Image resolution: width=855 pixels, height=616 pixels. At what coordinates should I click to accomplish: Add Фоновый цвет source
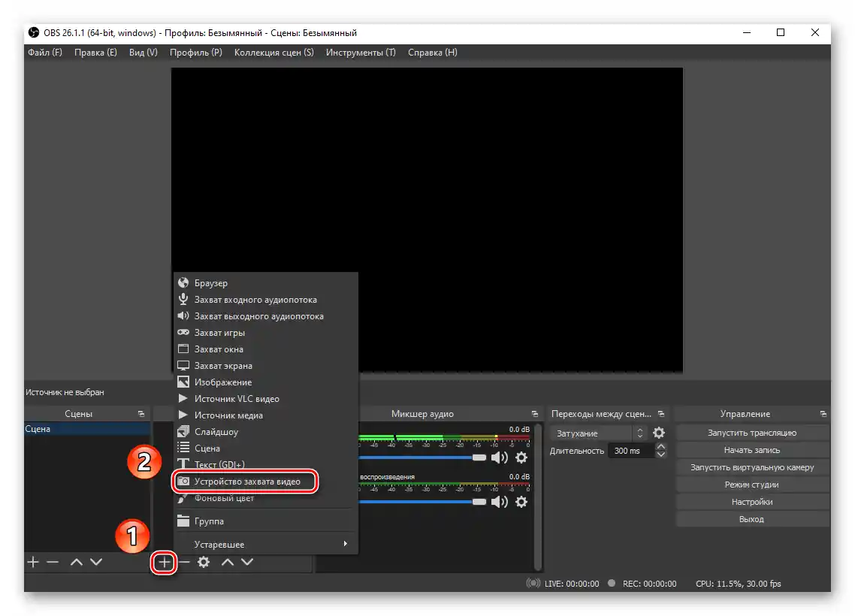point(265,498)
